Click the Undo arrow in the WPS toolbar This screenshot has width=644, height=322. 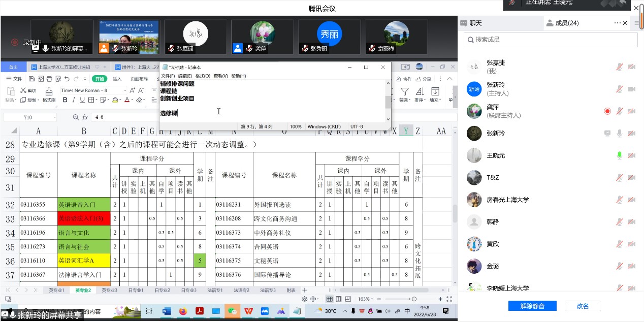75,79
